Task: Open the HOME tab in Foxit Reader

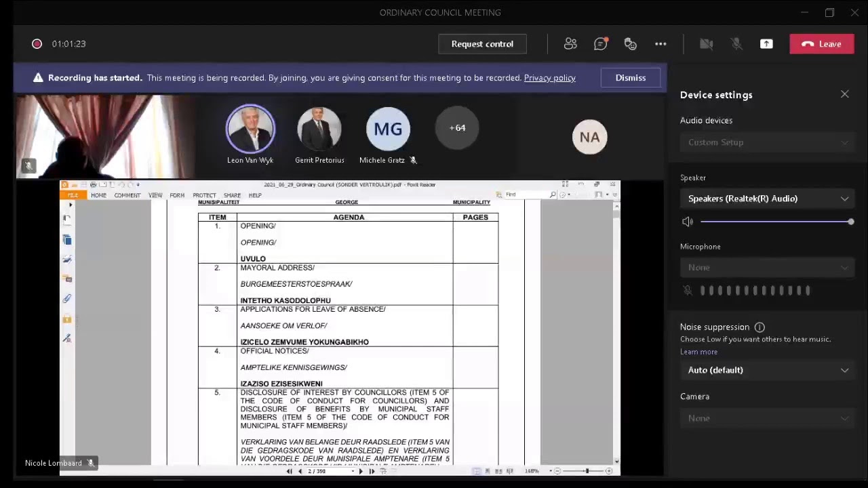Action: pyautogui.click(x=98, y=195)
